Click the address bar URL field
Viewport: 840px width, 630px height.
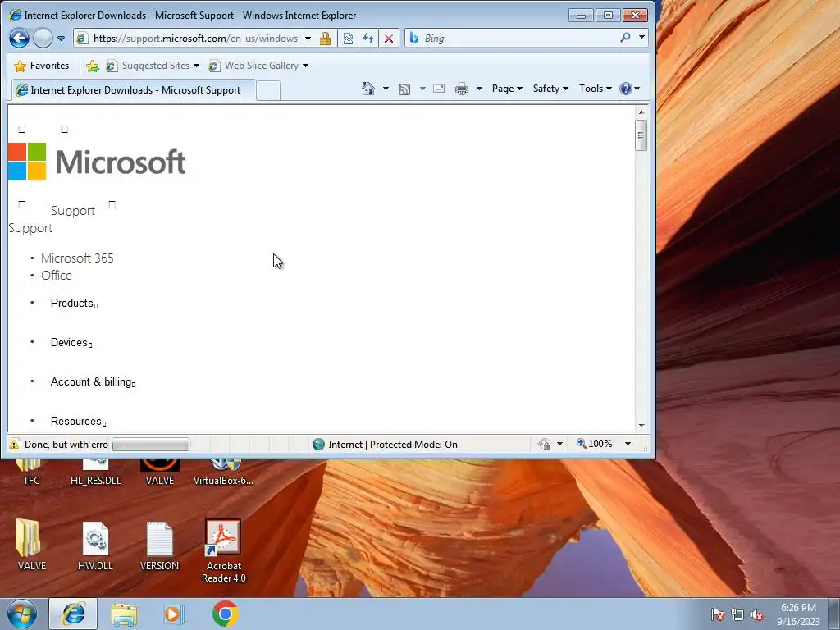pyautogui.click(x=195, y=39)
